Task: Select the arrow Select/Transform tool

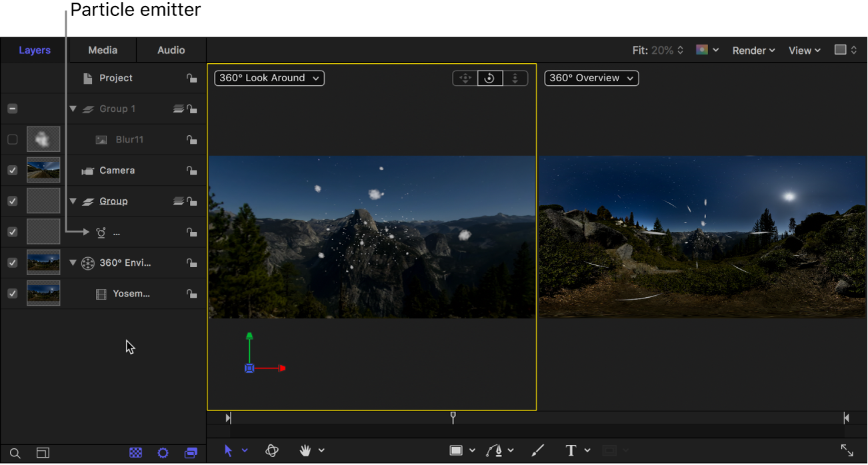Action: click(229, 451)
